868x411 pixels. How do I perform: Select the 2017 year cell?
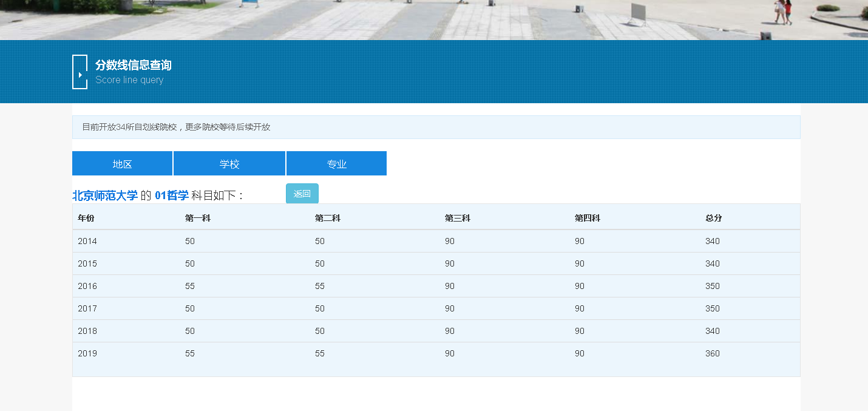pos(87,308)
